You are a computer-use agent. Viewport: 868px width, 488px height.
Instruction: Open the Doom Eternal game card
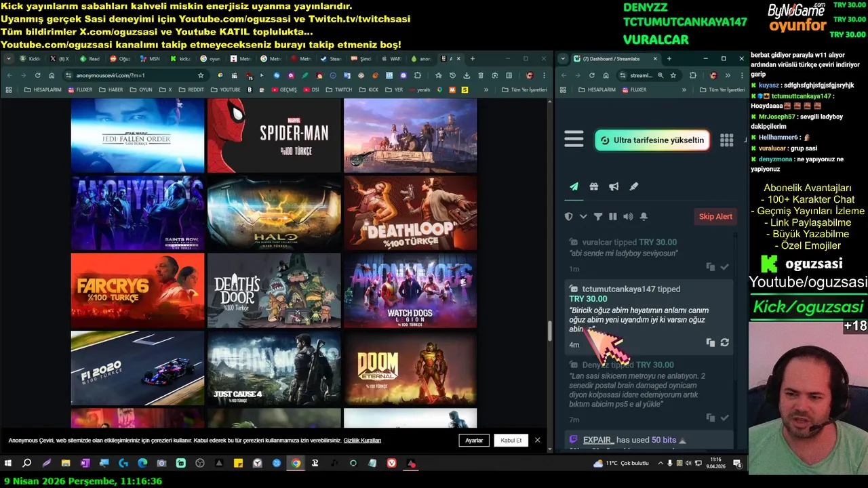coord(410,367)
